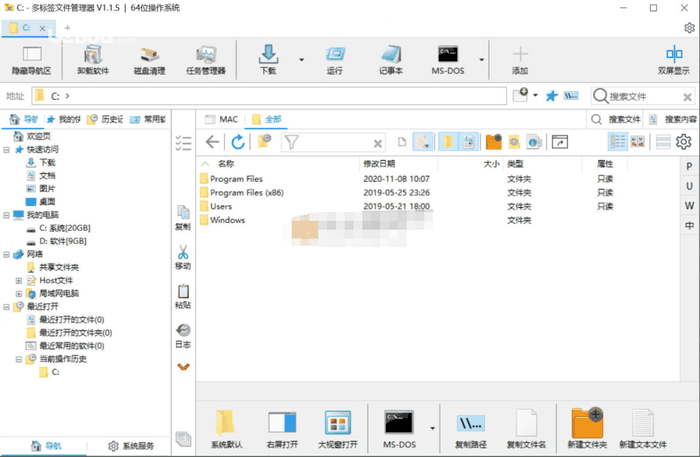Open the C: 系统[20GB] drive
This screenshot has width=700, height=457.
[58, 228]
